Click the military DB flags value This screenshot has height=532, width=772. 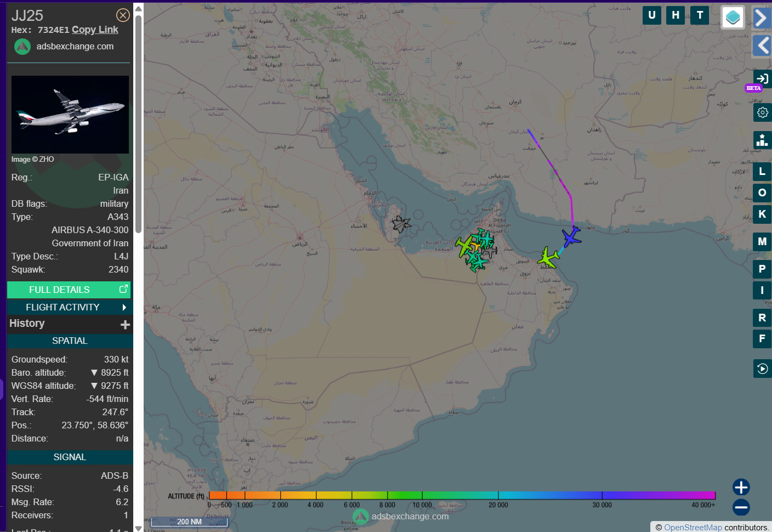click(x=114, y=203)
